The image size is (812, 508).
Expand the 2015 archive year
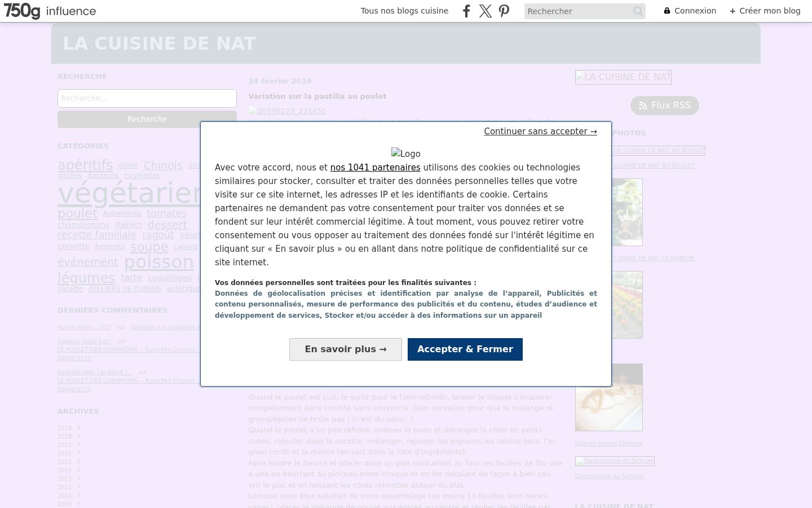pyautogui.click(x=79, y=461)
